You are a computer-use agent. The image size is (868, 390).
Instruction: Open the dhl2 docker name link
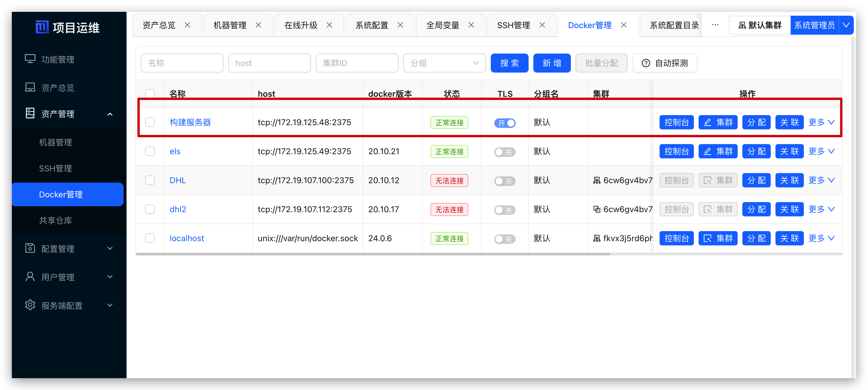(x=178, y=209)
